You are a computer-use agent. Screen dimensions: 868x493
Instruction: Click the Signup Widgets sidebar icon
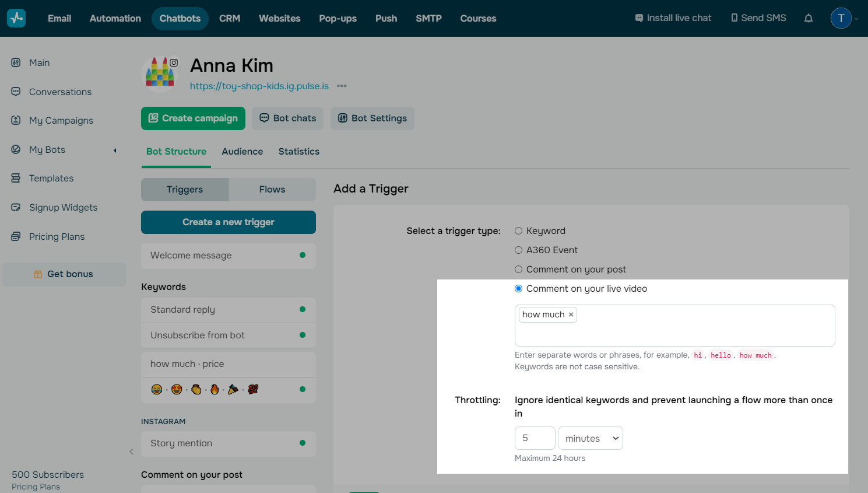[16, 207]
